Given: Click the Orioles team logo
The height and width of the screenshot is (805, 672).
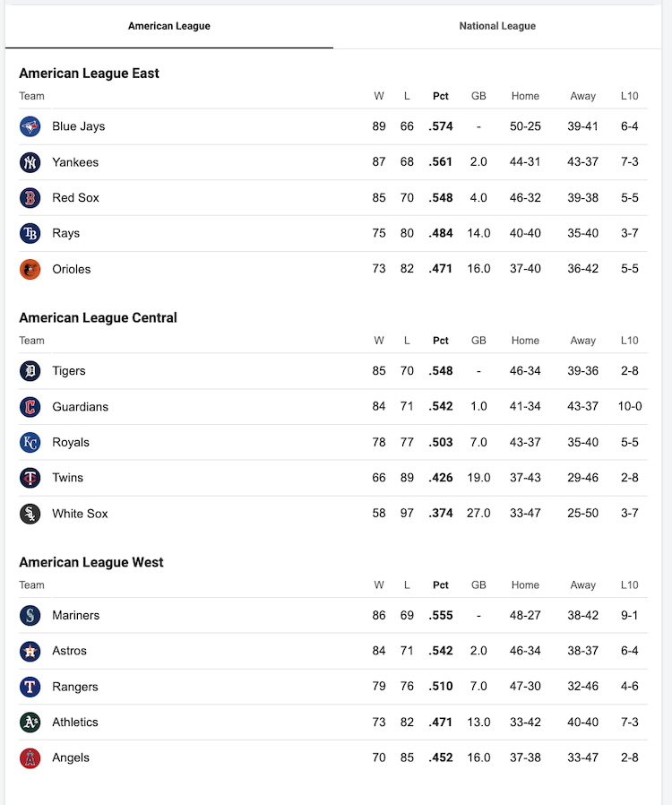Looking at the screenshot, I should click(x=30, y=269).
